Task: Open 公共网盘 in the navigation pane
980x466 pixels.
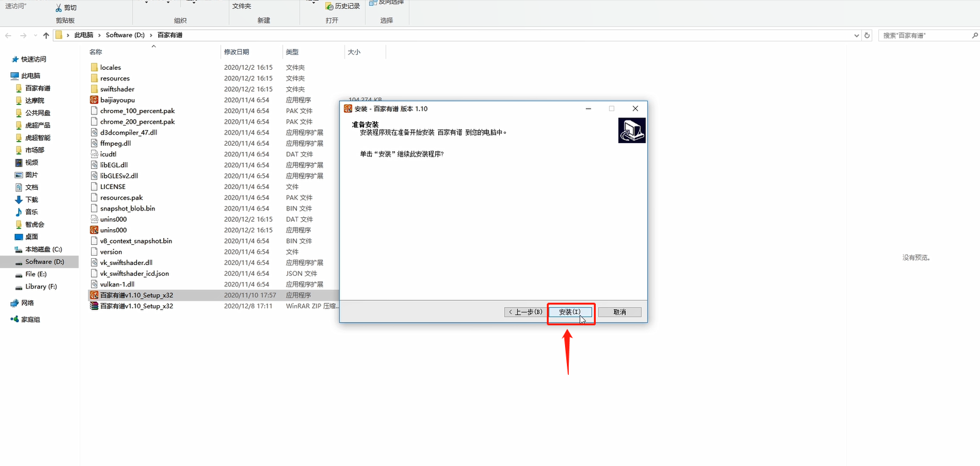Action: click(x=37, y=113)
